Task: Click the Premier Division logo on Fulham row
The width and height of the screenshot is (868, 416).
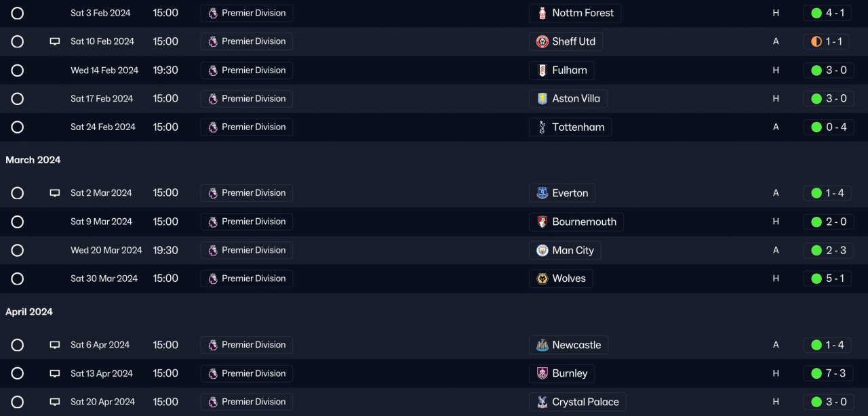Action: coord(213,70)
